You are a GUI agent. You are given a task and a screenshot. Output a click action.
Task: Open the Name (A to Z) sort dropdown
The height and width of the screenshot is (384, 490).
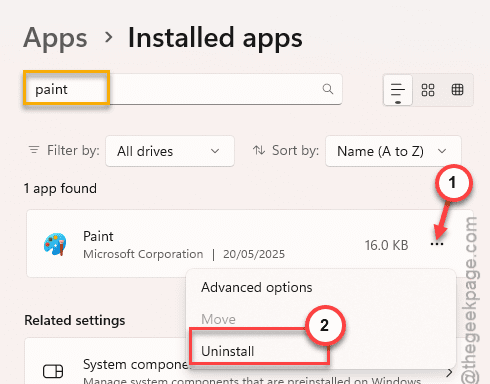[x=393, y=151]
